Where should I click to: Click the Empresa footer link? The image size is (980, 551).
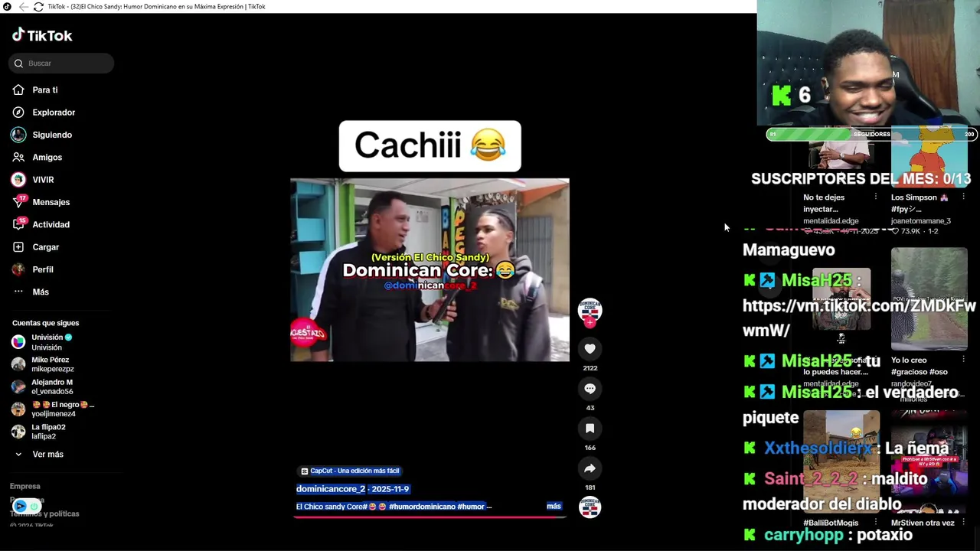[x=24, y=486]
